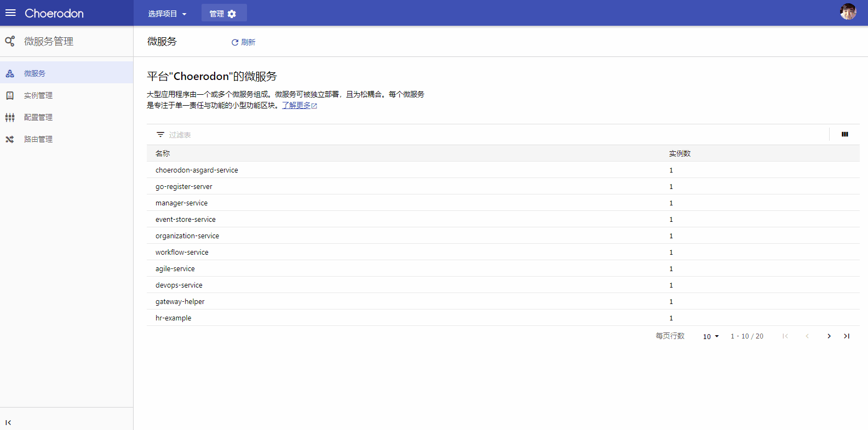Click the filter icon above the table
This screenshot has height=430, width=868.
coord(160,134)
